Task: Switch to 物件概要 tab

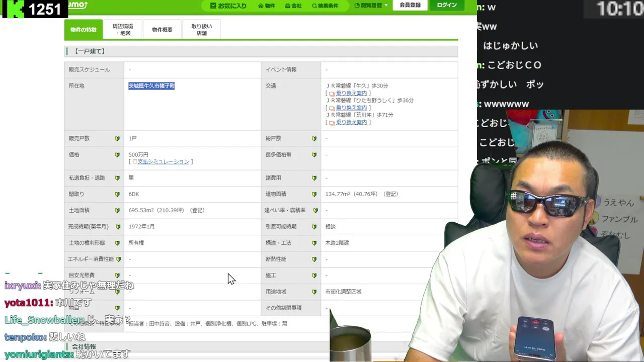Action: (162, 30)
